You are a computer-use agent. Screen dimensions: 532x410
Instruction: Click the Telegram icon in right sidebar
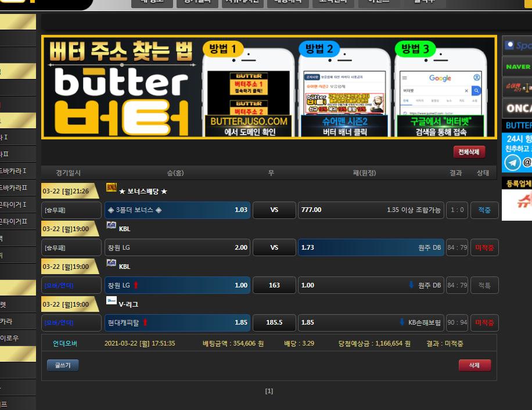pyautogui.click(x=512, y=163)
